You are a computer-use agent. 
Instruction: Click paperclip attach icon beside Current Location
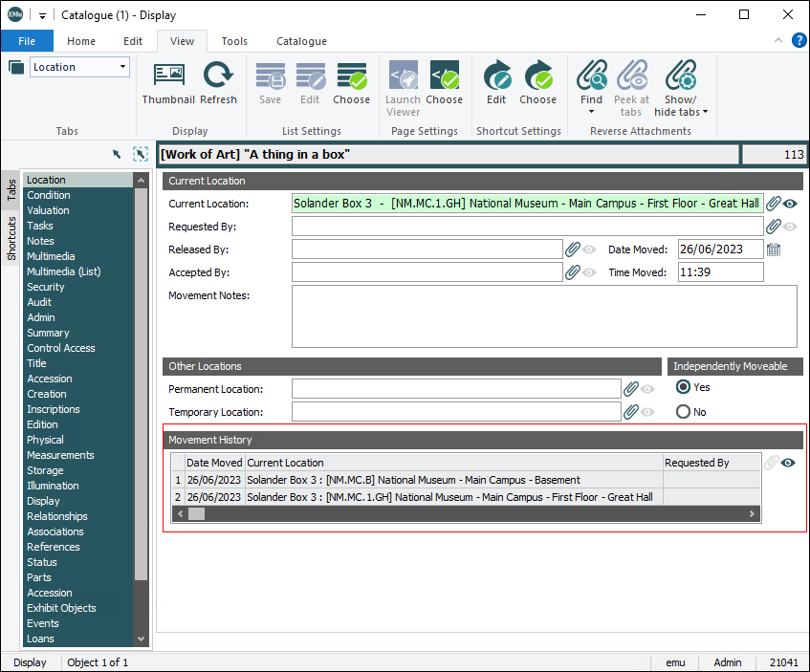(x=774, y=204)
